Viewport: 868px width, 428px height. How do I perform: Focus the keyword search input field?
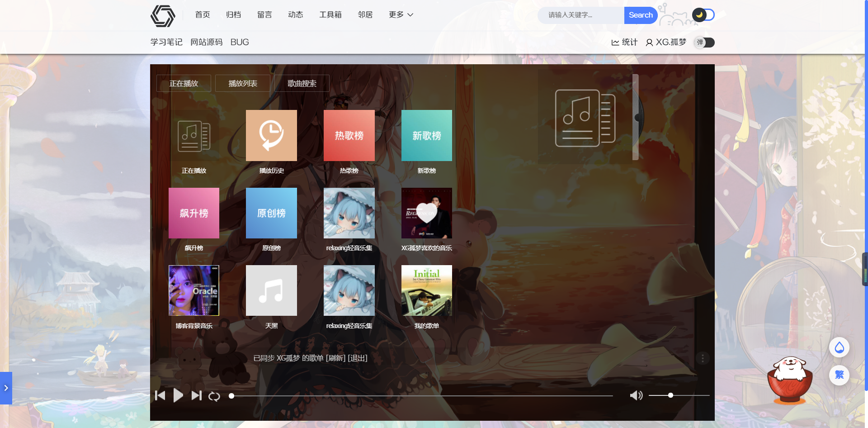coord(581,15)
